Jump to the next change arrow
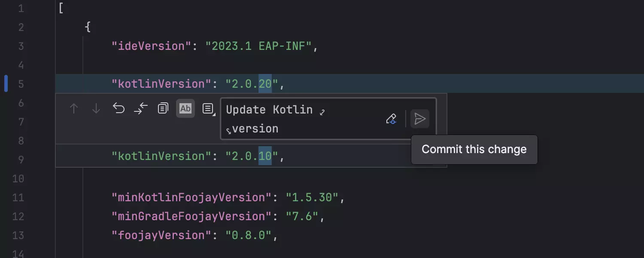The image size is (644, 258). [x=96, y=109]
